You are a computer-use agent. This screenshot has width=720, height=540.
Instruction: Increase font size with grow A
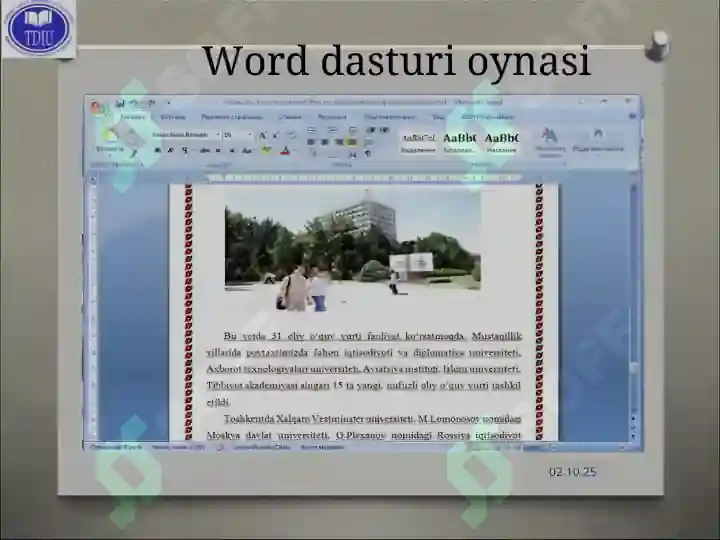[263, 135]
